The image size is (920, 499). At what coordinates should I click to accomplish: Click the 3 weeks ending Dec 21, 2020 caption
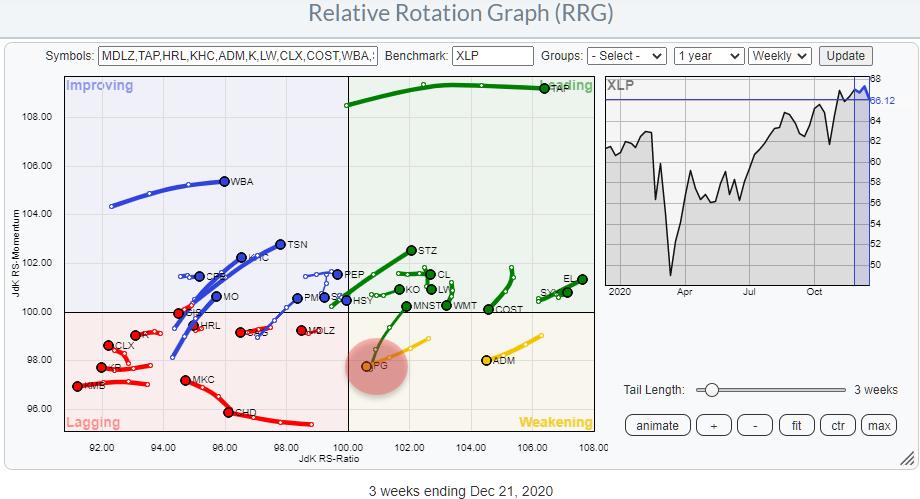pyautogui.click(x=461, y=491)
